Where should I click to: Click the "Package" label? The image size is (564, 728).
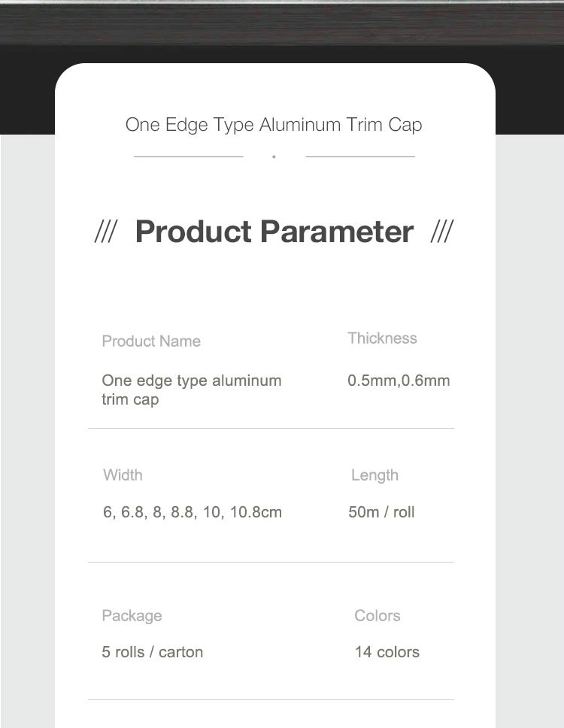click(132, 616)
